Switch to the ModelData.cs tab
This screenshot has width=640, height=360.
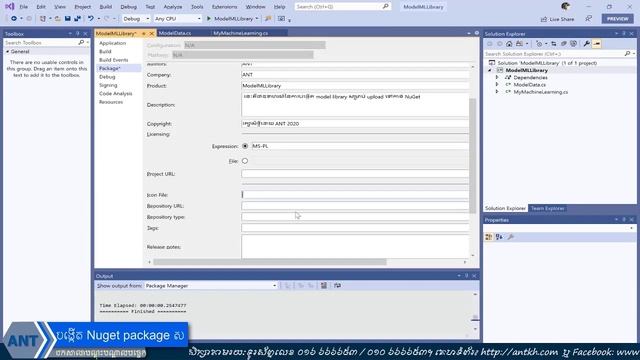click(175, 33)
